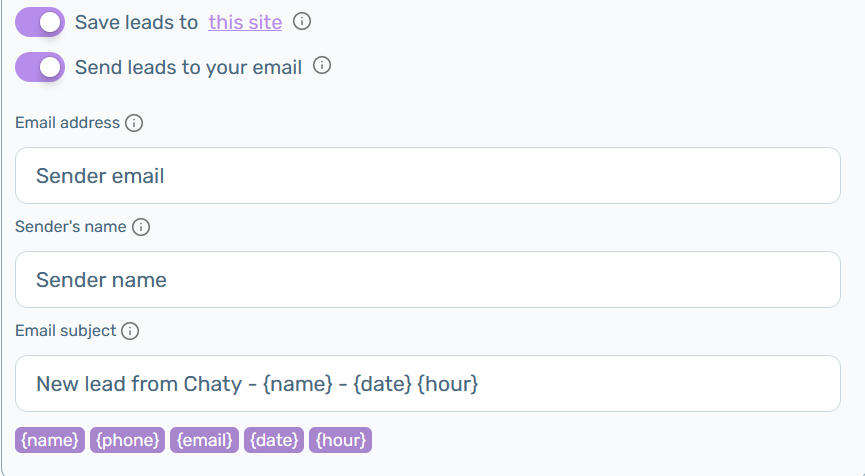Click the Sender's name info icon
This screenshot has height=476, width=865.
pyautogui.click(x=141, y=227)
